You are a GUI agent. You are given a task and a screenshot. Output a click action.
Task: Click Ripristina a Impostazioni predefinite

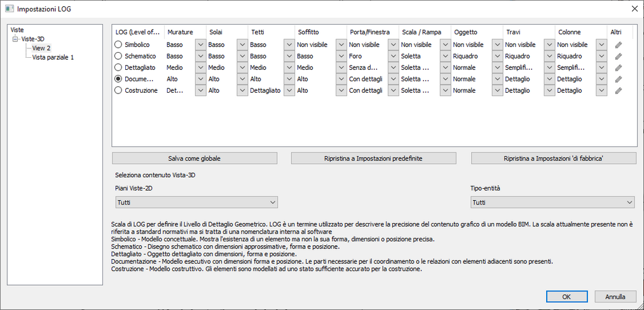374,158
